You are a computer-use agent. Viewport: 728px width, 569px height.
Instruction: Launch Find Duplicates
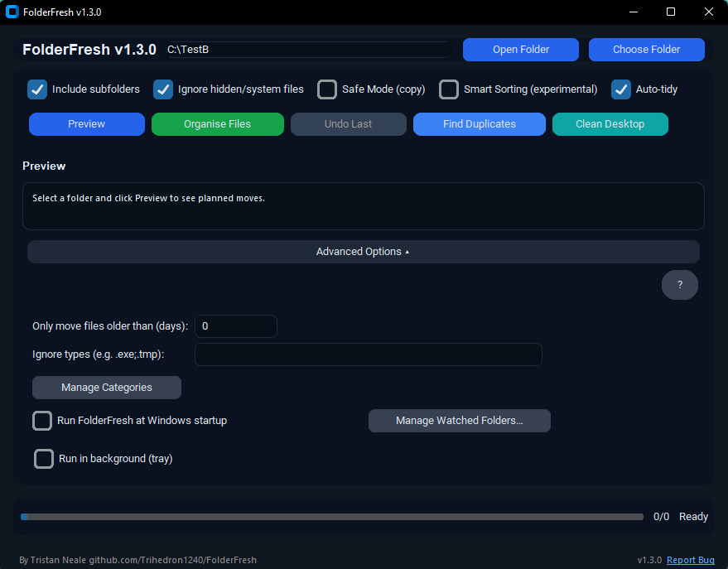point(480,124)
